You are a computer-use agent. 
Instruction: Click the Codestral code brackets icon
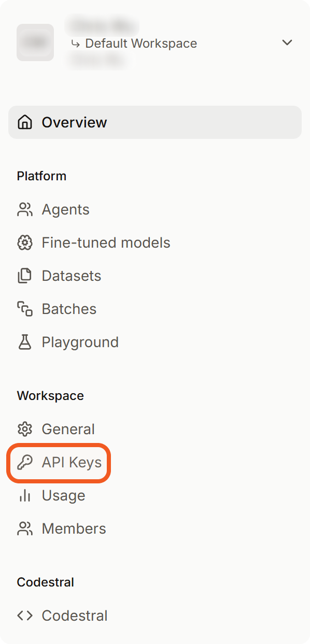pyautogui.click(x=24, y=616)
